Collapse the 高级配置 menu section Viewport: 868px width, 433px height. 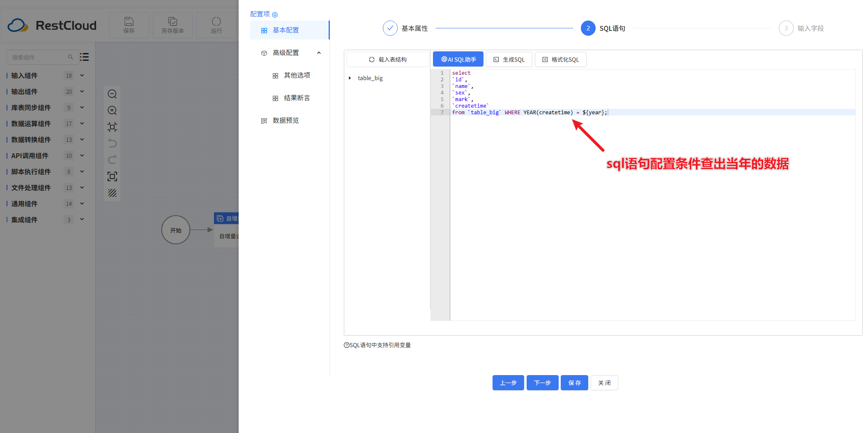tap(319, 53)
